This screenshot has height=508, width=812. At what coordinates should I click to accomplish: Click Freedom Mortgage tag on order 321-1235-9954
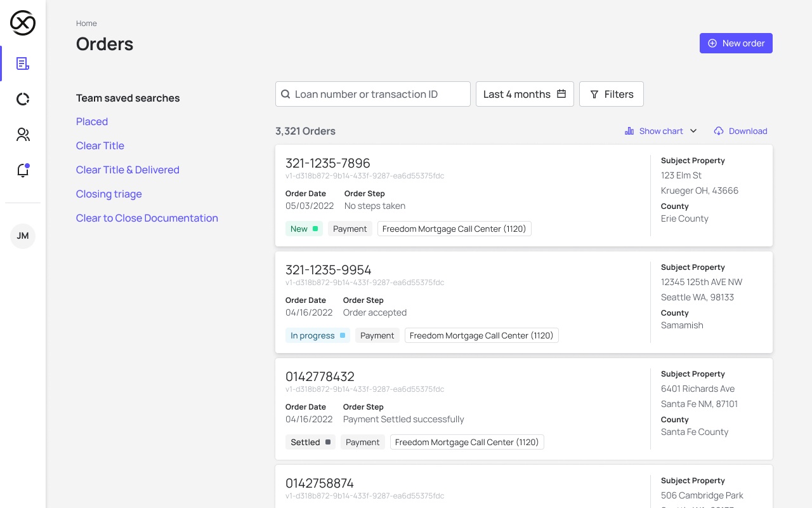481,335
